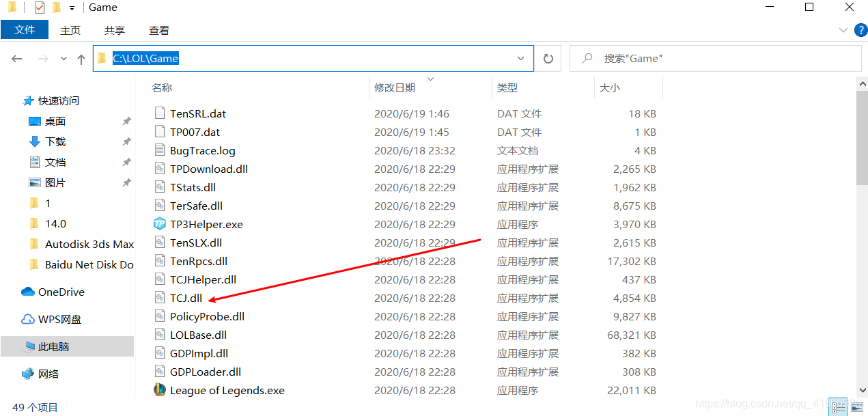Sort by 修改日期 column header
868x416 pixels.
(x=395, y=87)
